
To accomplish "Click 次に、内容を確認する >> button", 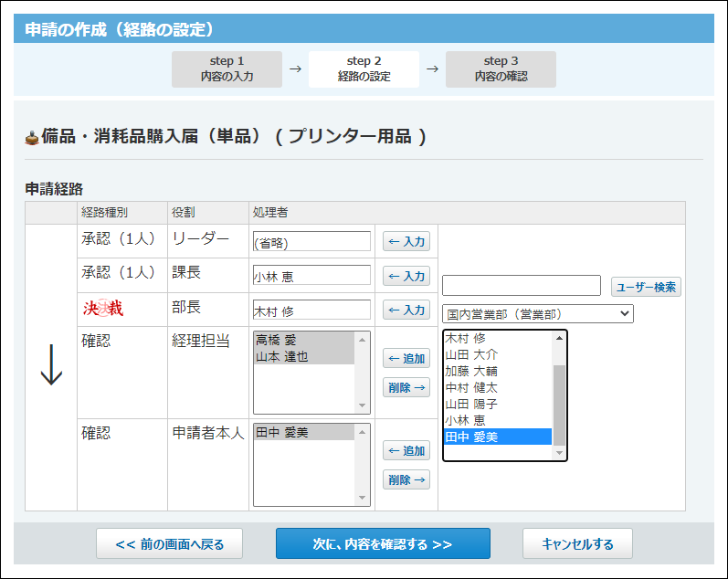I will pos(383,543).
